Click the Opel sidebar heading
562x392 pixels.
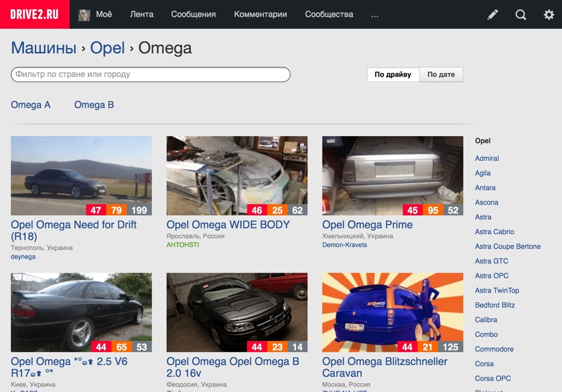coord(483,141)
